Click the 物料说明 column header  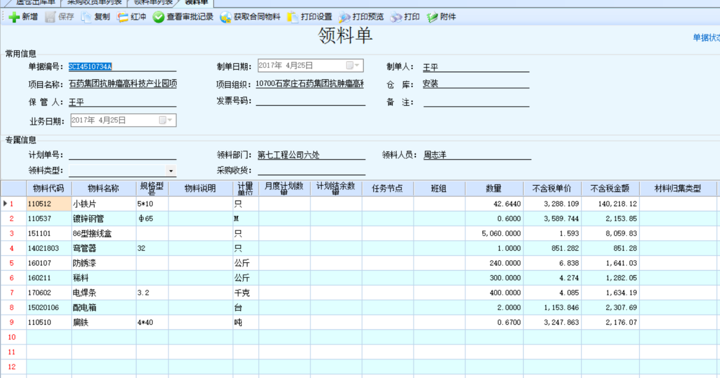tap(200, 188)
